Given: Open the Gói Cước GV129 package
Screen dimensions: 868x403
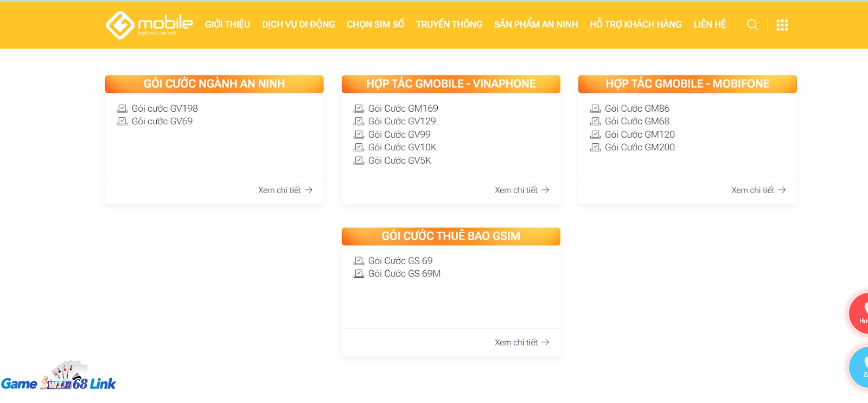Looking at the screenshot, I should [402, 121].
